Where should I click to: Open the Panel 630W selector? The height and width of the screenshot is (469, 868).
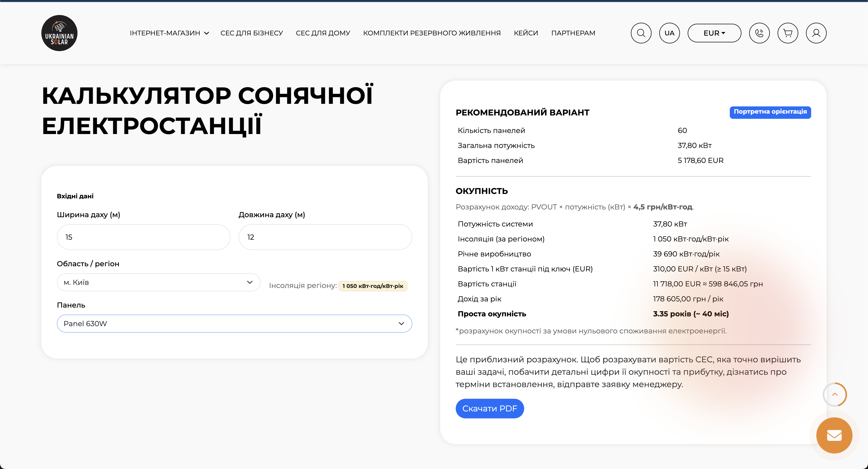click(234, 323)
